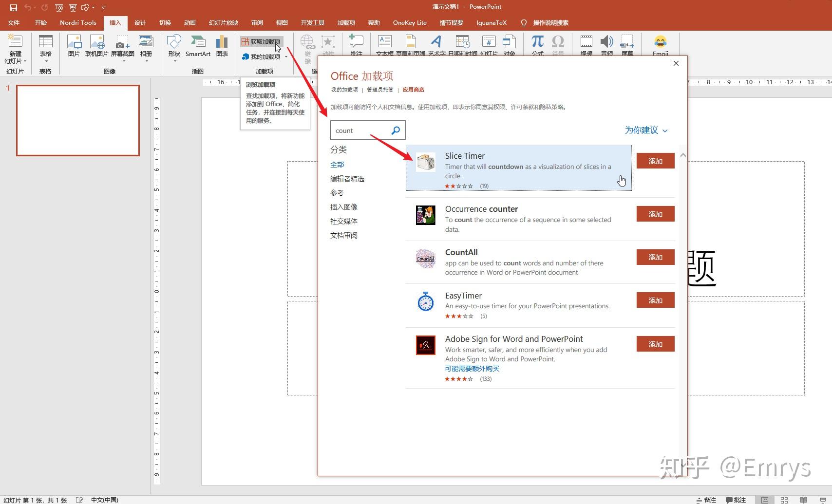Save the presentation via quick access toolbar
Screen dimensions: 832x504
click(13, 7)
